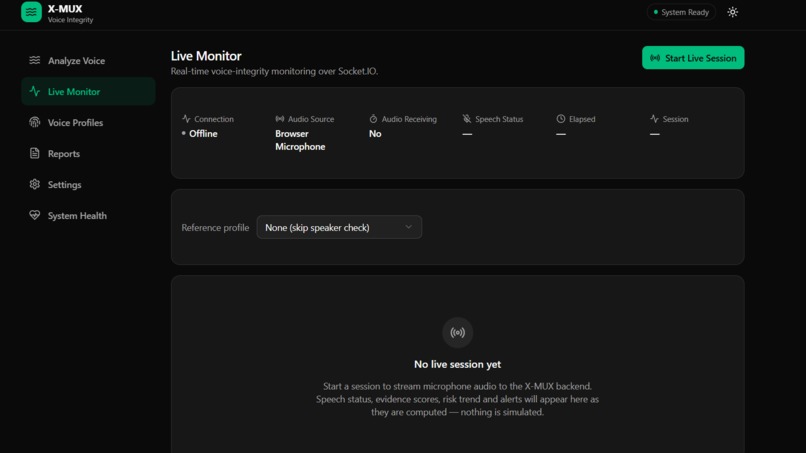Click the X-MUX green logo icon

31,12
